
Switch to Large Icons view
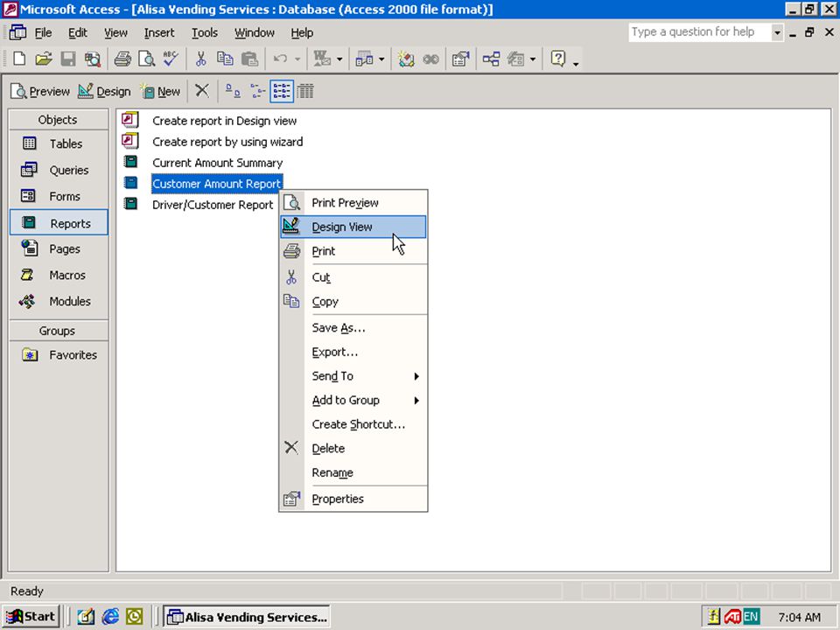pyautogui.click(x=233, y=91)
